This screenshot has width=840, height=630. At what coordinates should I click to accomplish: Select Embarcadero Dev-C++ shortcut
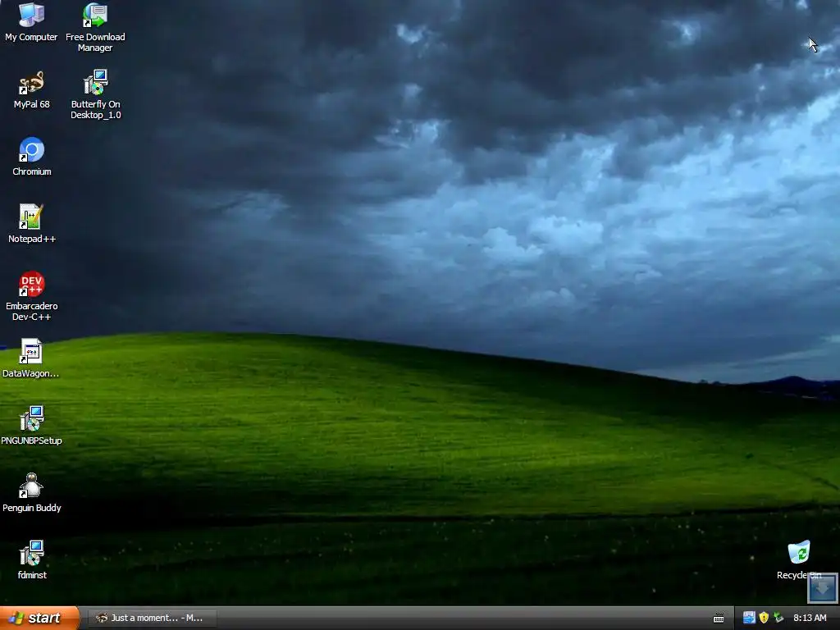coord(32,295)
